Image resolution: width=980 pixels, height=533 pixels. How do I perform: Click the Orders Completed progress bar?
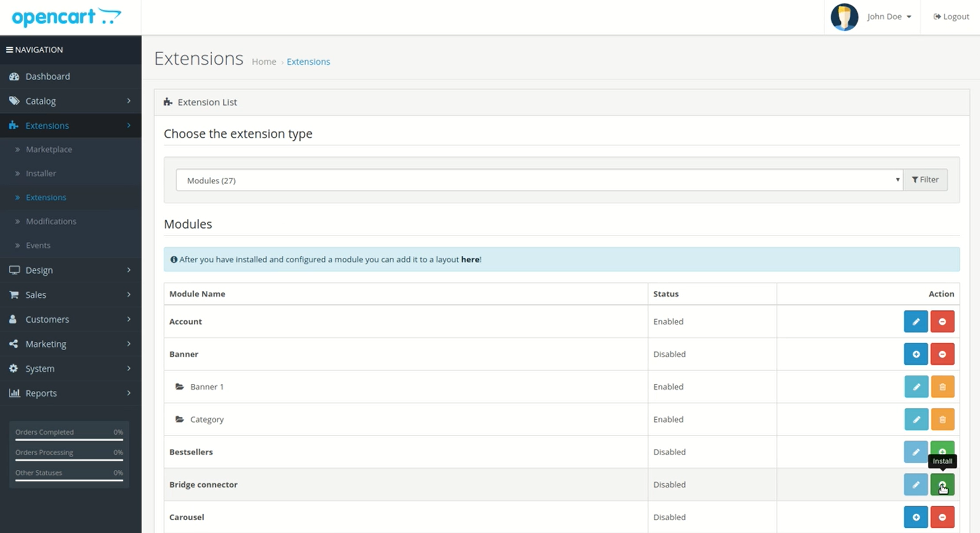[x=69, y=439]
